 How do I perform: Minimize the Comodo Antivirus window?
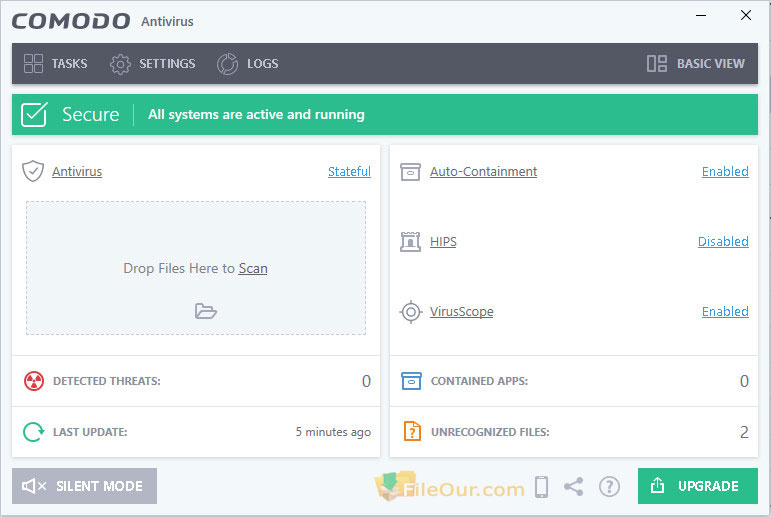[701, 16]
